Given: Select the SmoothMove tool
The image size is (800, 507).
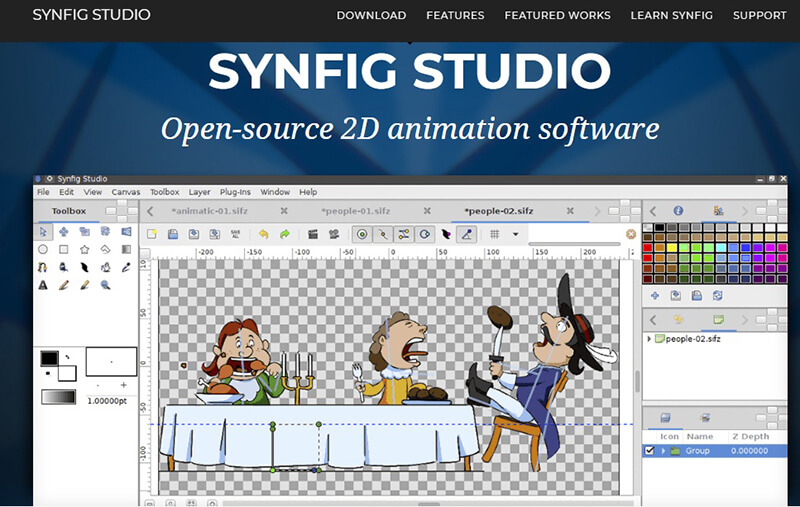Looking at the screenshot, I should [64, 232].
